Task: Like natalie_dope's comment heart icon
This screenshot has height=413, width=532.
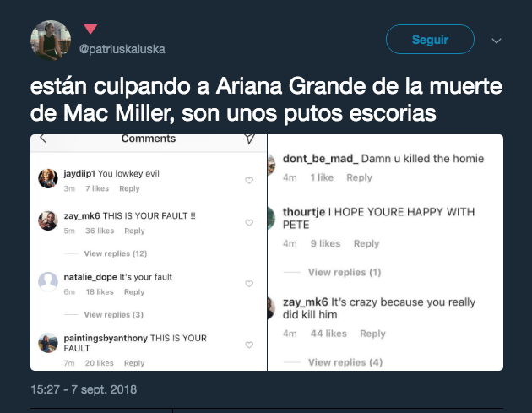Action: coord(249,284)
